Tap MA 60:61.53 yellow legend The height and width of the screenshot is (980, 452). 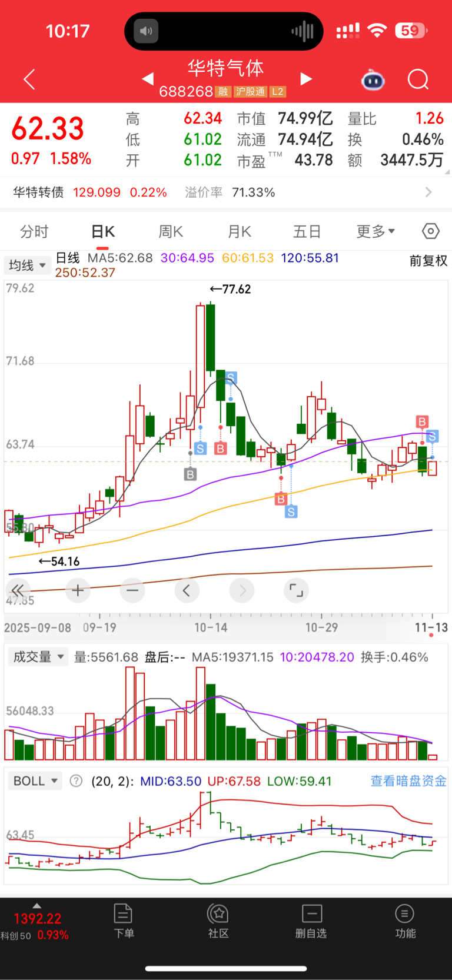tap(248, 258)
